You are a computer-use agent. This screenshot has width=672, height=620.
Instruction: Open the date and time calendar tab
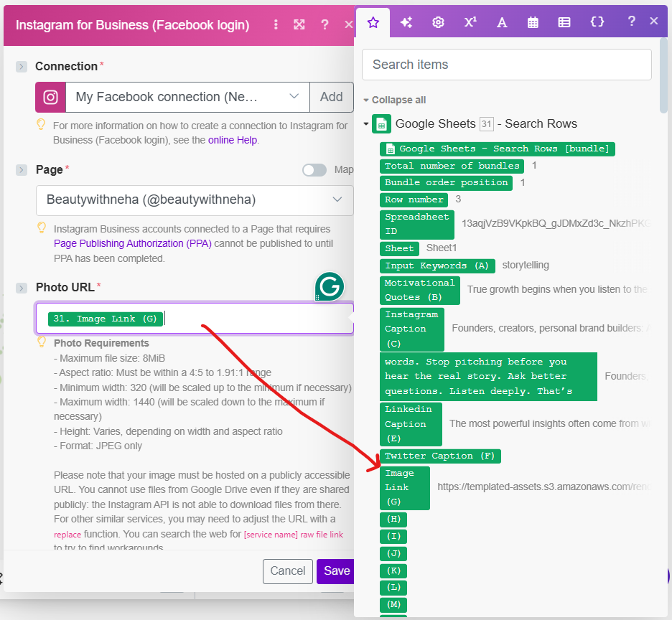pos(533,22)
